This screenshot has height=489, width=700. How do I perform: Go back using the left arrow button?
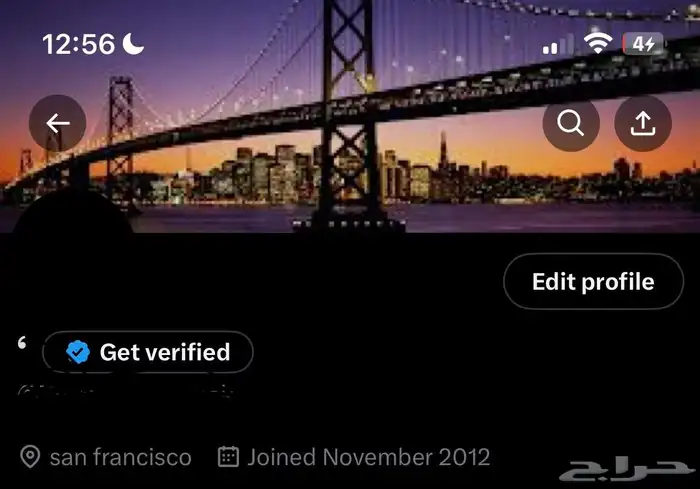pos(58,123)
